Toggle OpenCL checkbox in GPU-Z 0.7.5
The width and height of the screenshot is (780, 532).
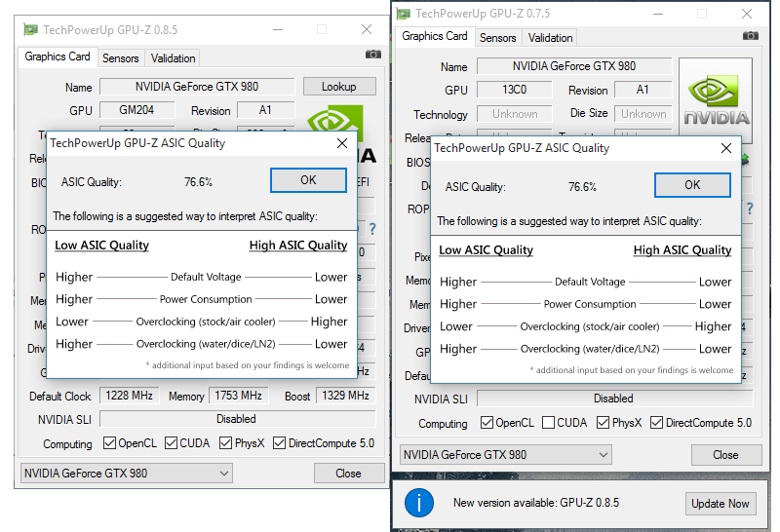[x=487, y=422]
